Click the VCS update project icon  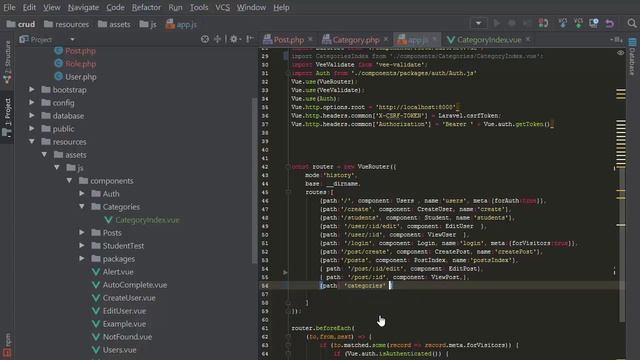563,23
